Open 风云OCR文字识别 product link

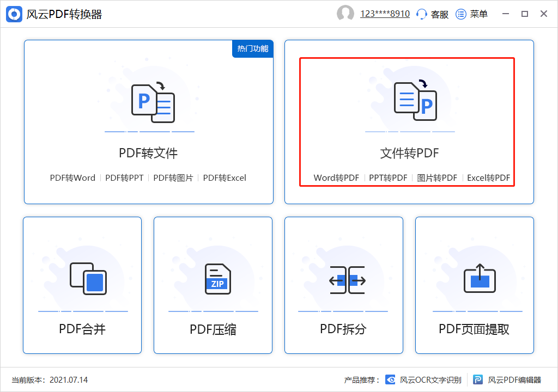point(430,380)
